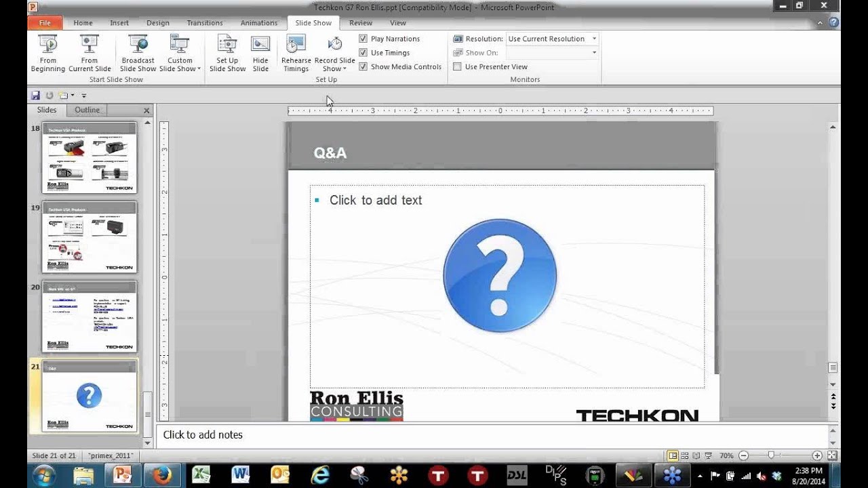Click the New Slide icon in Quick Access toolbar
This screenshot has height=488, width=868.
pyautogui.click(x=62, y=96)
